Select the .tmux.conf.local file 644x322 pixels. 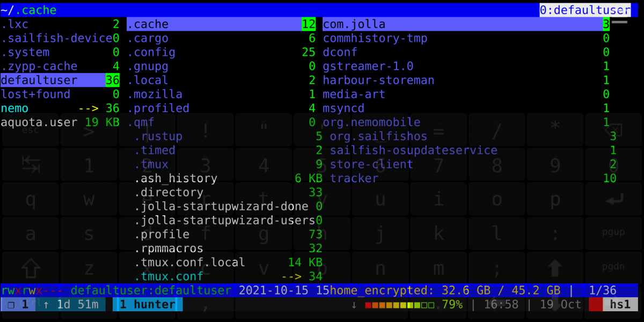[189, 262]
